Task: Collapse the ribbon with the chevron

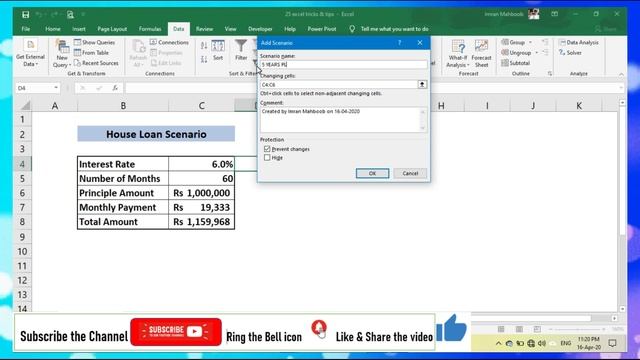Action: coord(621,74)
